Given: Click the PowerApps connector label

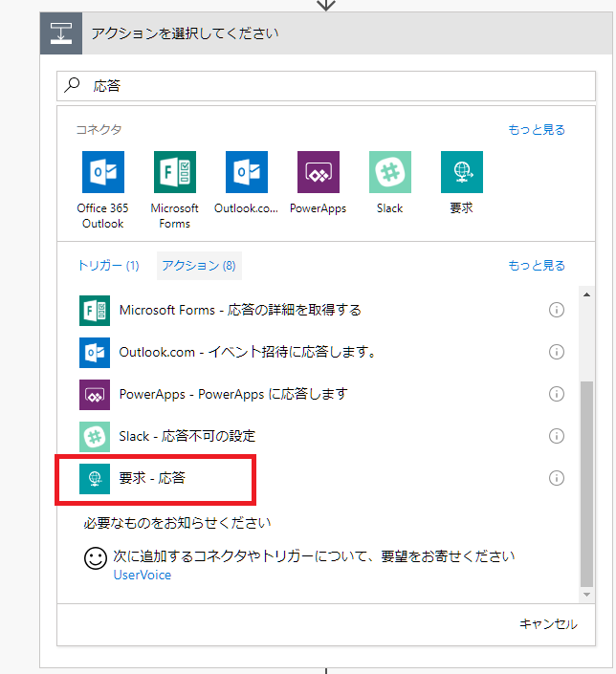Looking at the screenshot, I should (x=318, y=208).
